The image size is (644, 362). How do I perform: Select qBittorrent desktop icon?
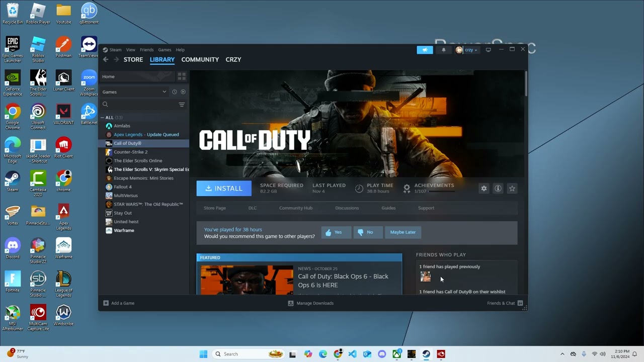pyautogui.click(x=89, y=14)
